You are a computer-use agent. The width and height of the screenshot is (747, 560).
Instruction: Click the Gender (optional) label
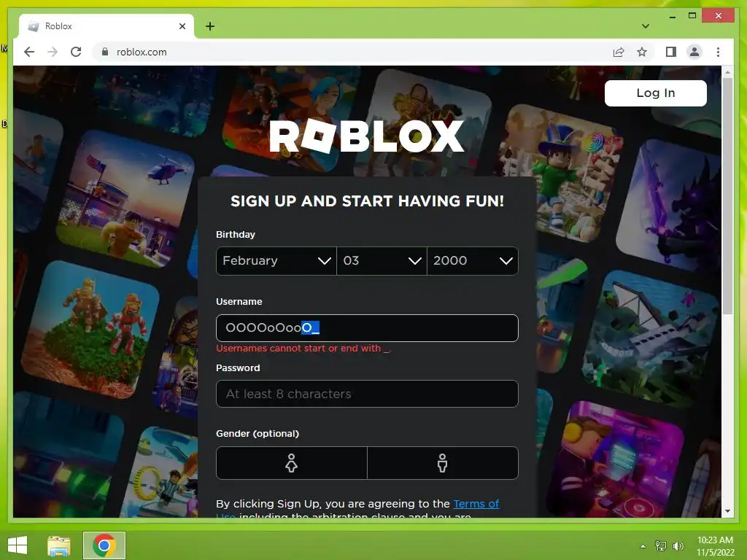tap(258, 433)
